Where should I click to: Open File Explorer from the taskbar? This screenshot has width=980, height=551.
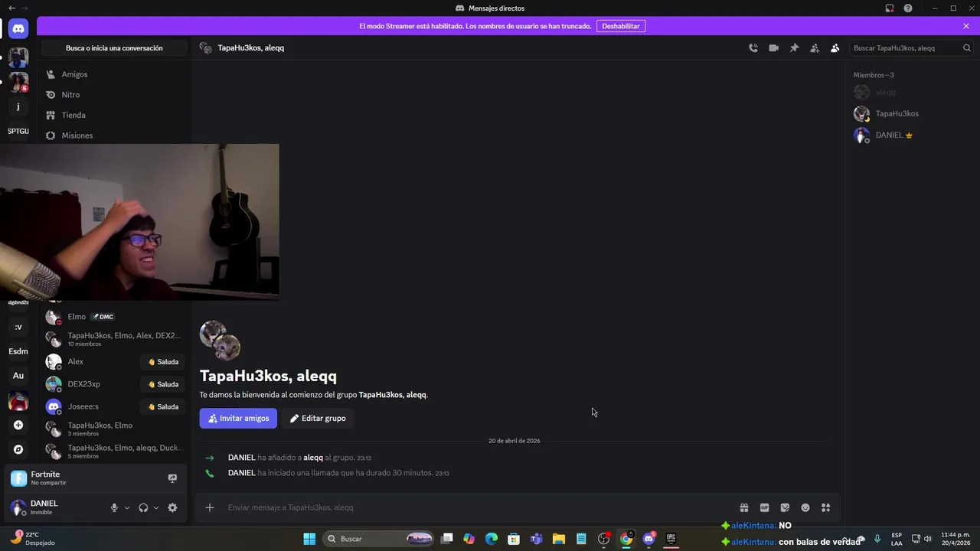coord(559,539)
